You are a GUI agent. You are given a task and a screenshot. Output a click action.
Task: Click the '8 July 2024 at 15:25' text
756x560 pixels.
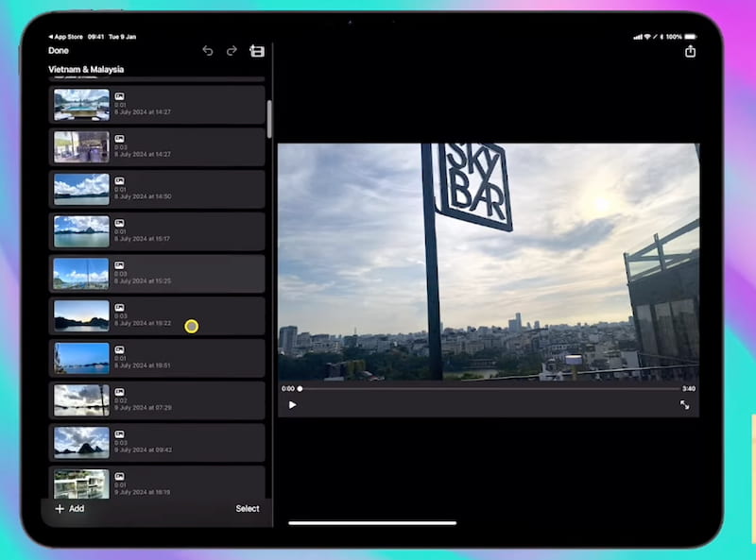point(143,281)
